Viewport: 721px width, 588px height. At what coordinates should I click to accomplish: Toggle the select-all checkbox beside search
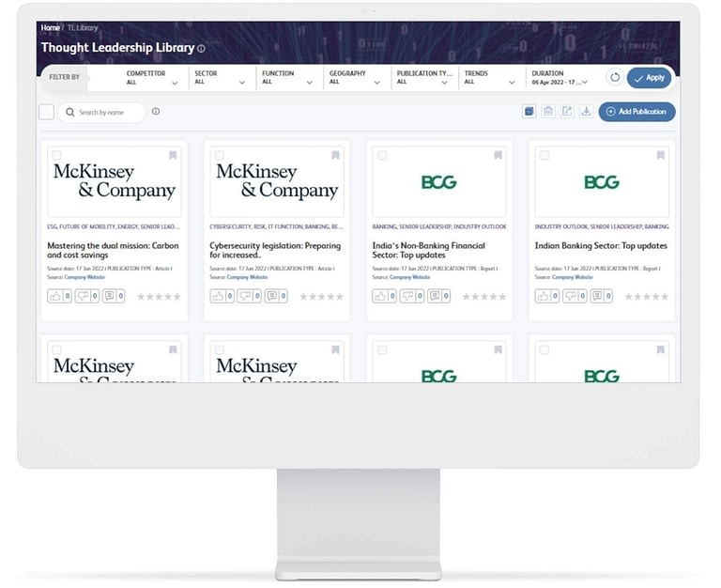pos(46,112)
